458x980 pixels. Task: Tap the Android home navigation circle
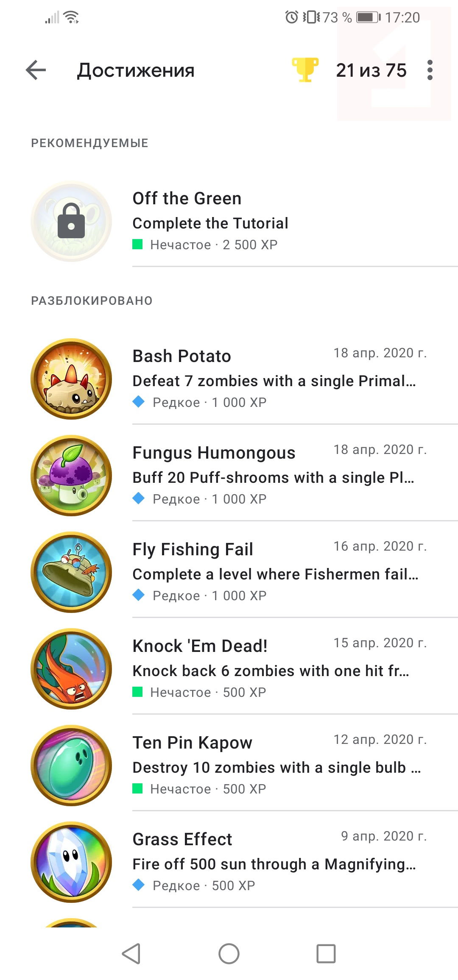pyautogui.click(x=229, y=954)
